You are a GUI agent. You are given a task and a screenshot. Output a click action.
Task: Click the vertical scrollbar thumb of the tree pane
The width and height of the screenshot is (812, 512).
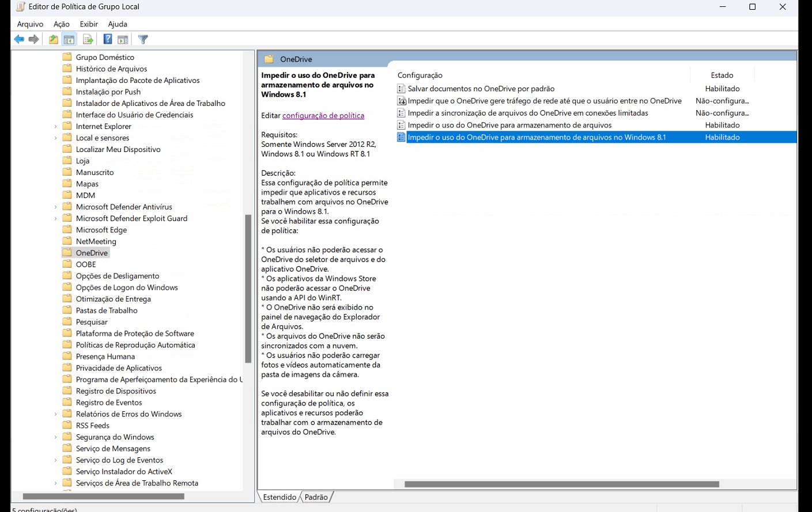point(248,289)
